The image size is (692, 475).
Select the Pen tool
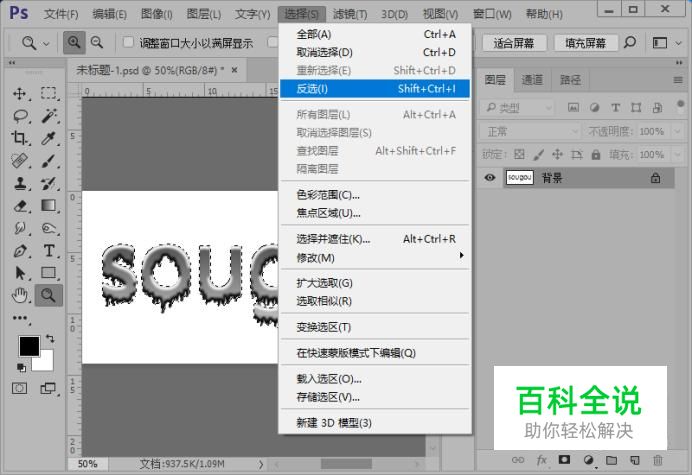click(19, 251)
